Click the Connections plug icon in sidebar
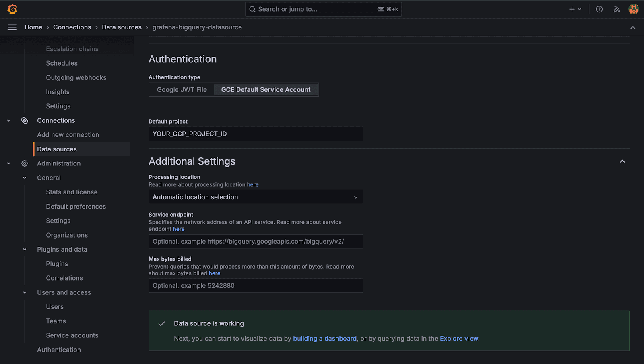644x364 pixels. (25, 120)
